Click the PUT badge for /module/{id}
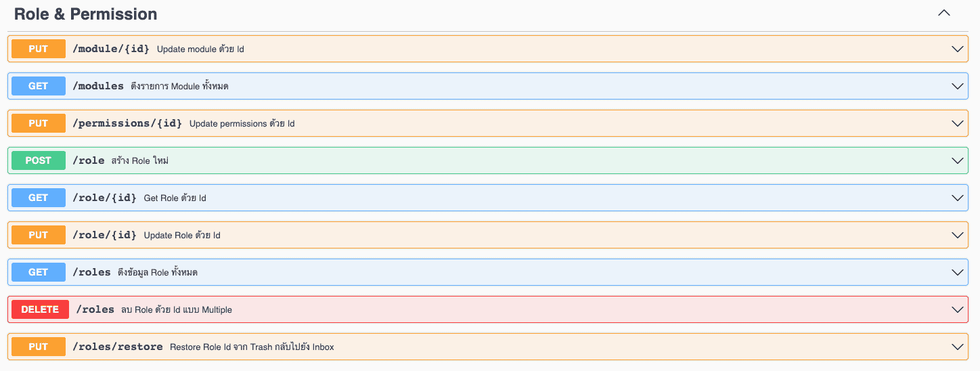The image size is (980, 371). [39, 49]
